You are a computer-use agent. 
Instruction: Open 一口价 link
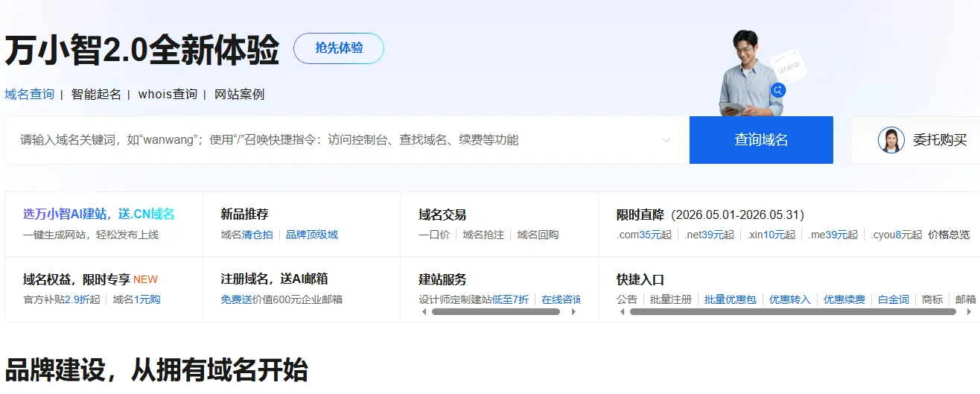click(x=434, y=235)
